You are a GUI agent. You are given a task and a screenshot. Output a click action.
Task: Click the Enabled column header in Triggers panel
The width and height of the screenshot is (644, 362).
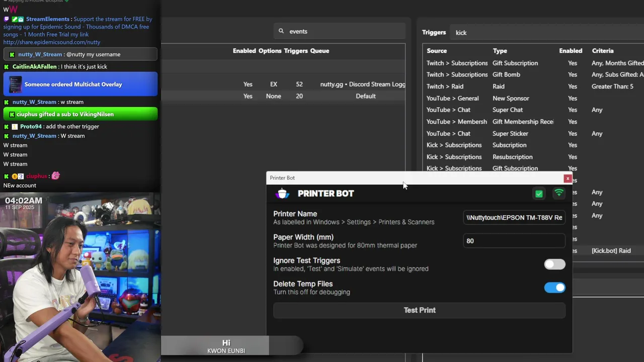571,51
